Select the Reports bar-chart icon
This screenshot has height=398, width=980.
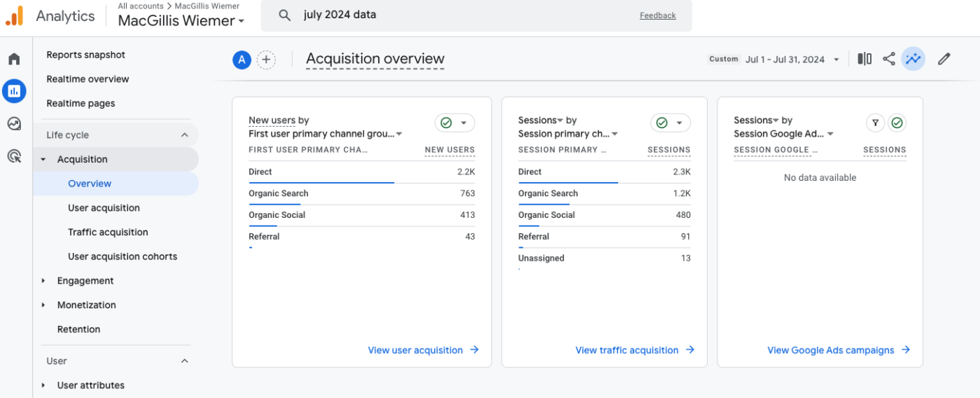14,90
